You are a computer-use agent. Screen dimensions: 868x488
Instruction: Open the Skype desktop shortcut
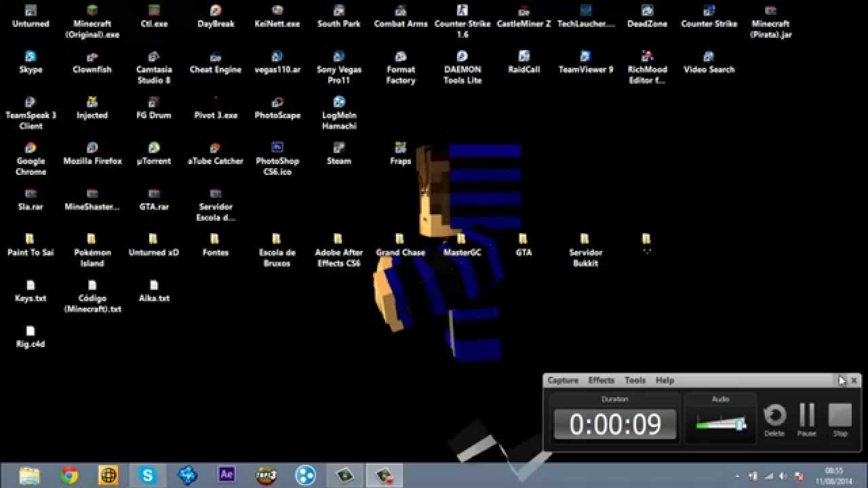[x=31, y=62]
